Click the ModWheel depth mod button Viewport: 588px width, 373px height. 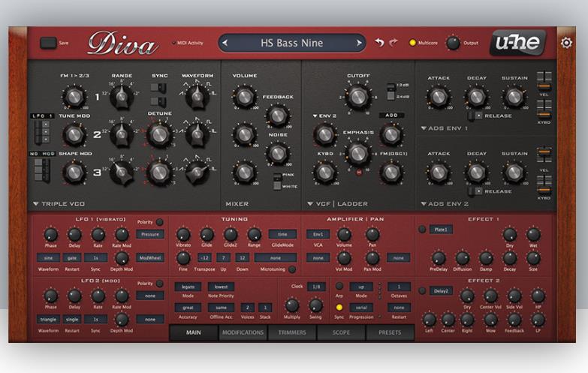point(150,258)
